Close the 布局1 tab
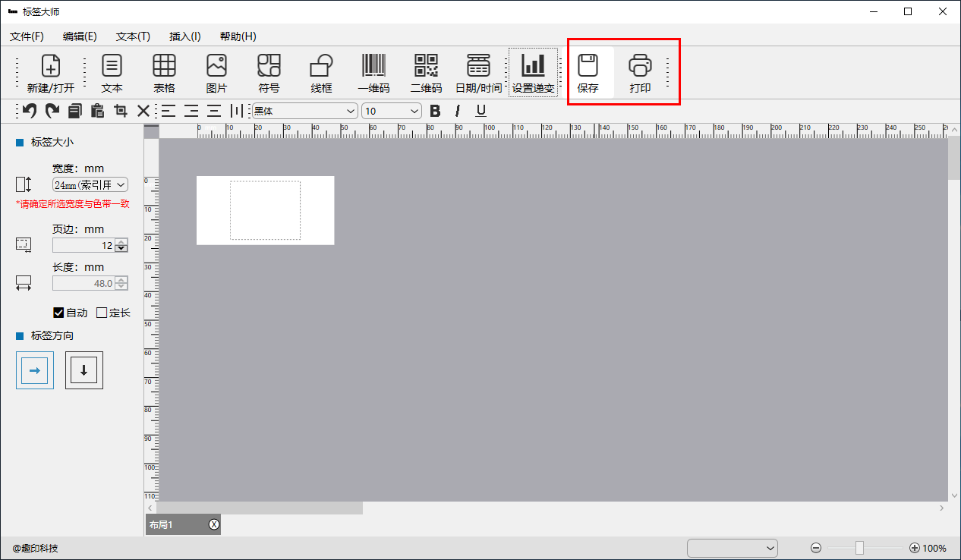The image size is (961, 560). (x=214, y=524)
